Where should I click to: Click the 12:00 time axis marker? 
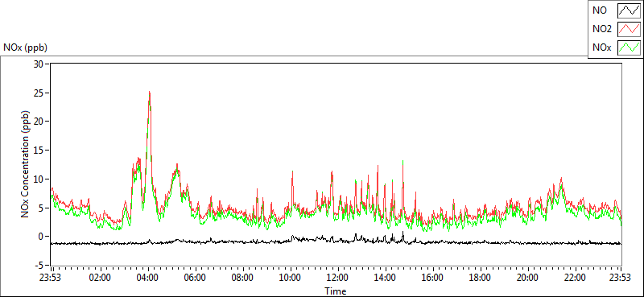[x=337, y=277]
